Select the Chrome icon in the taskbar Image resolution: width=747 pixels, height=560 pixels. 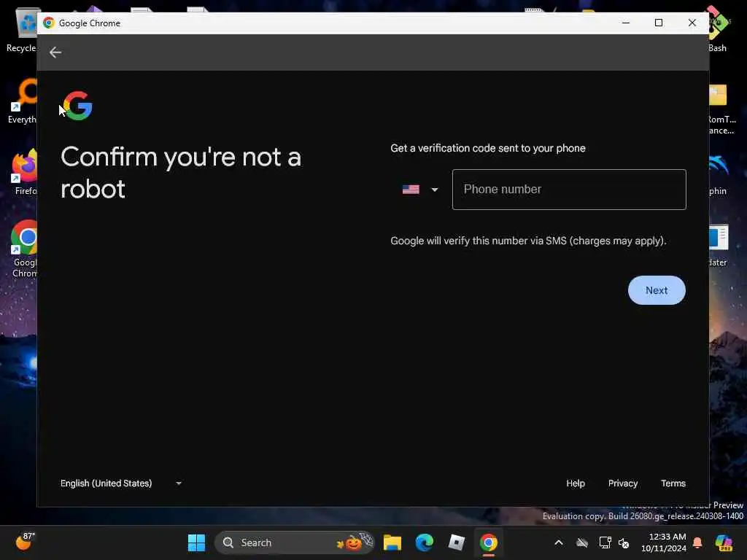coord(488,542)
